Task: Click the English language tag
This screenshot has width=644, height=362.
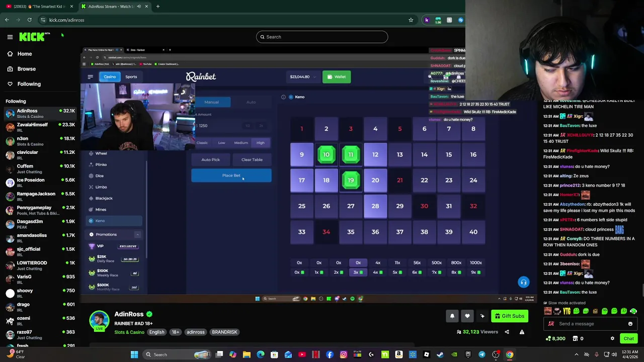Action: click(x=156, y=332)
